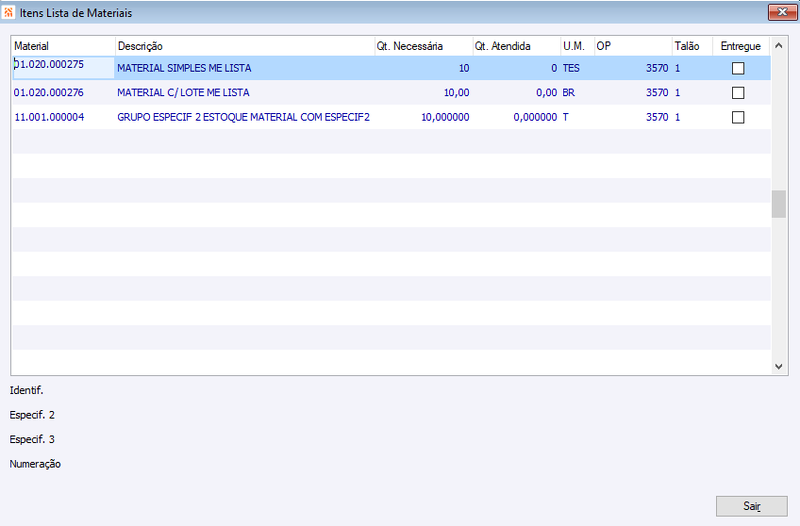Select the Descrição column header
Viewport: 800px width, 526px height.
point(245,46)
